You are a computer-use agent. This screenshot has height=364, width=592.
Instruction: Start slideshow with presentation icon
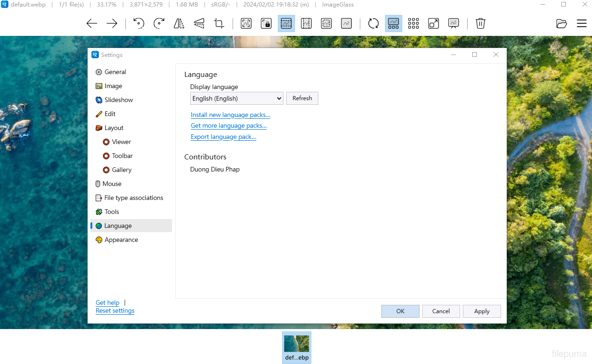coord(454,23)
